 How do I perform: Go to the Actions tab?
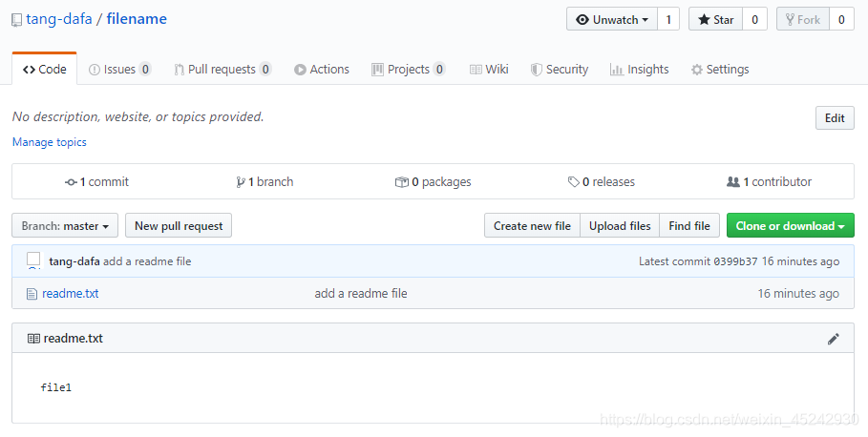click(322, 69)
